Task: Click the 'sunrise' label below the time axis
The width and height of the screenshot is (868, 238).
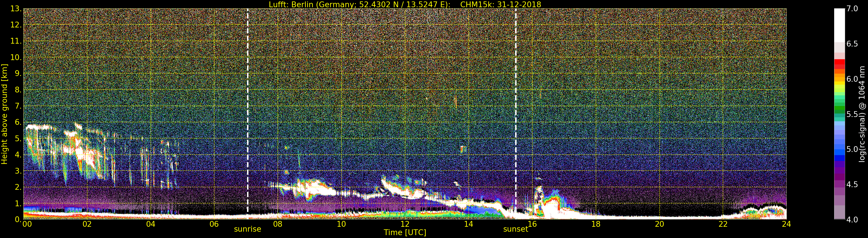Action: [x=248, y=229]
